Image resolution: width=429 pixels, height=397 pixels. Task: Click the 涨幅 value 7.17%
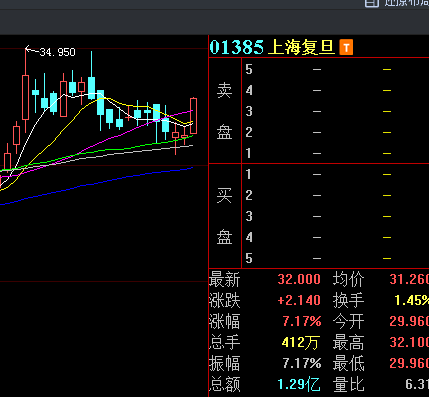coord(302,321)
